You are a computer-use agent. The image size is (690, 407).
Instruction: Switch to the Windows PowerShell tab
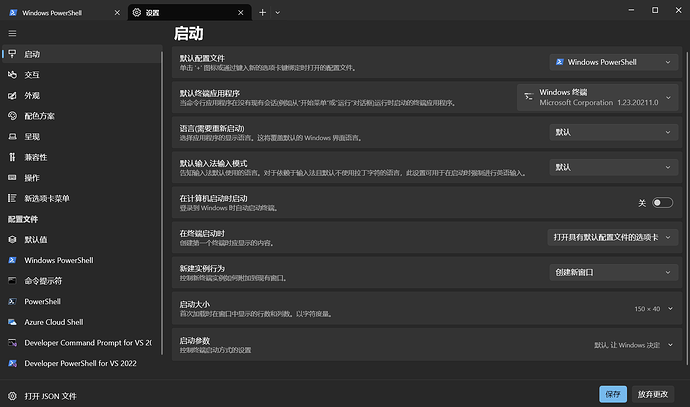tap(63, 13)
